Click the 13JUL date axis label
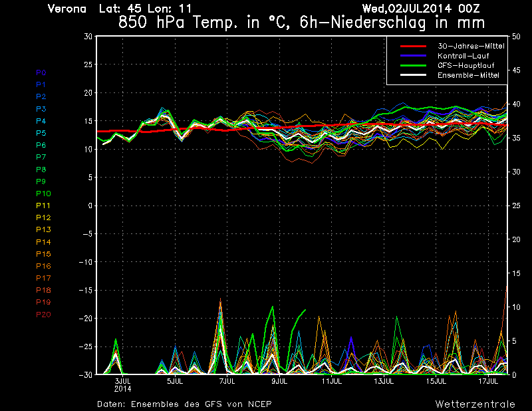 coord(384,382)
